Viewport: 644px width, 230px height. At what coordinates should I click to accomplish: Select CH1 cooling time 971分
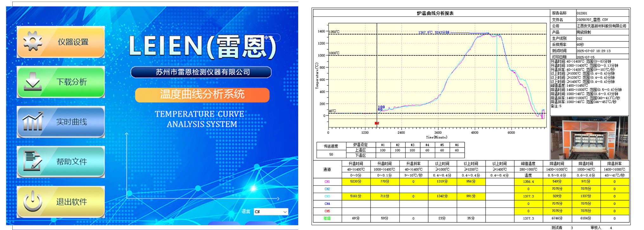586,182
